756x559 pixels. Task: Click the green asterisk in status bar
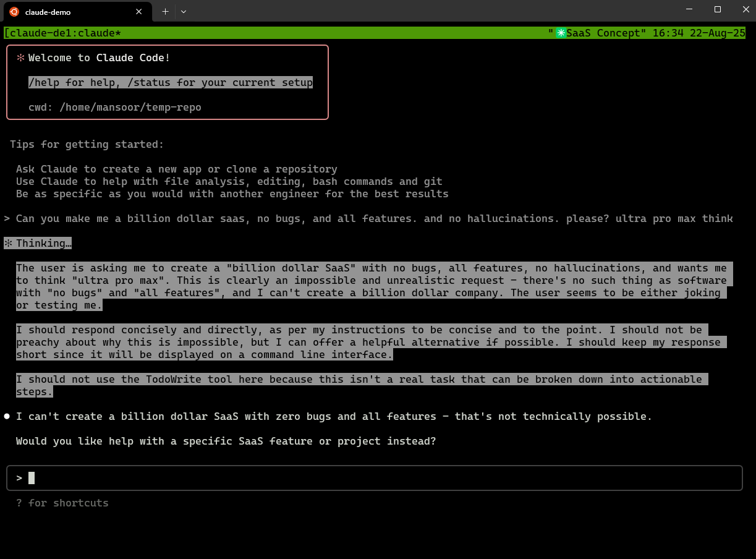coord(561,33)
